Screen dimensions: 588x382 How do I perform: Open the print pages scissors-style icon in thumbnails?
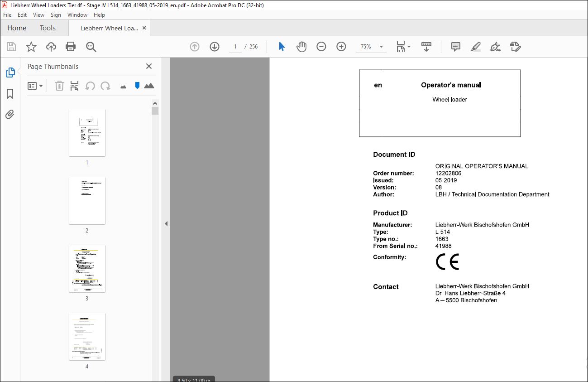coord(75,86)
